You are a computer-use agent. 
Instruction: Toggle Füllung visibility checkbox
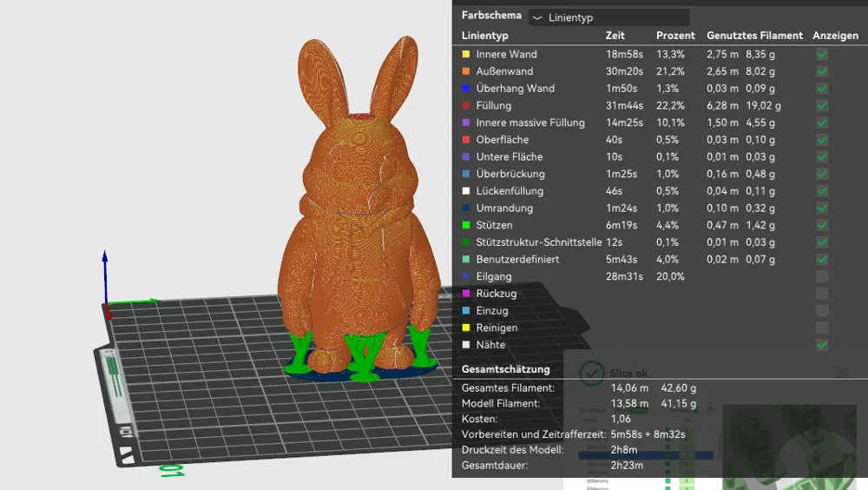(x=822, y=105)
